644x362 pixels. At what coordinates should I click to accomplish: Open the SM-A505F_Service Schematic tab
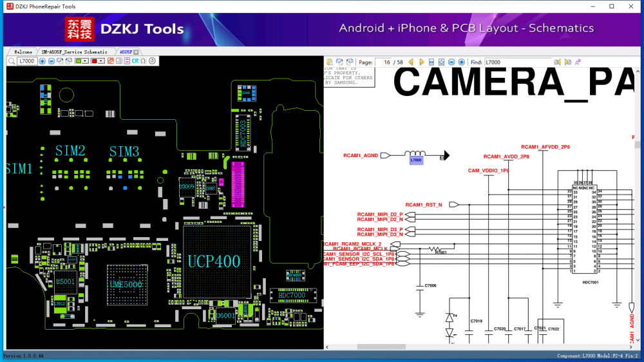pos(74,52)
